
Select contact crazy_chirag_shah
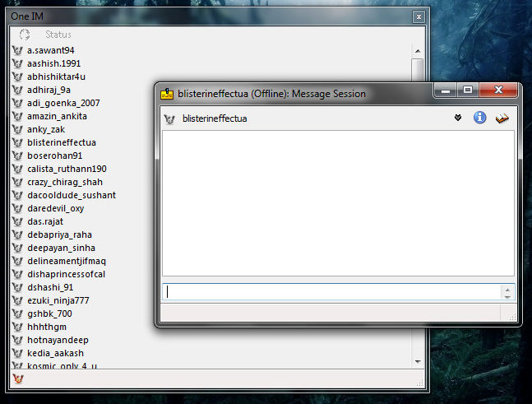[65, 182]
